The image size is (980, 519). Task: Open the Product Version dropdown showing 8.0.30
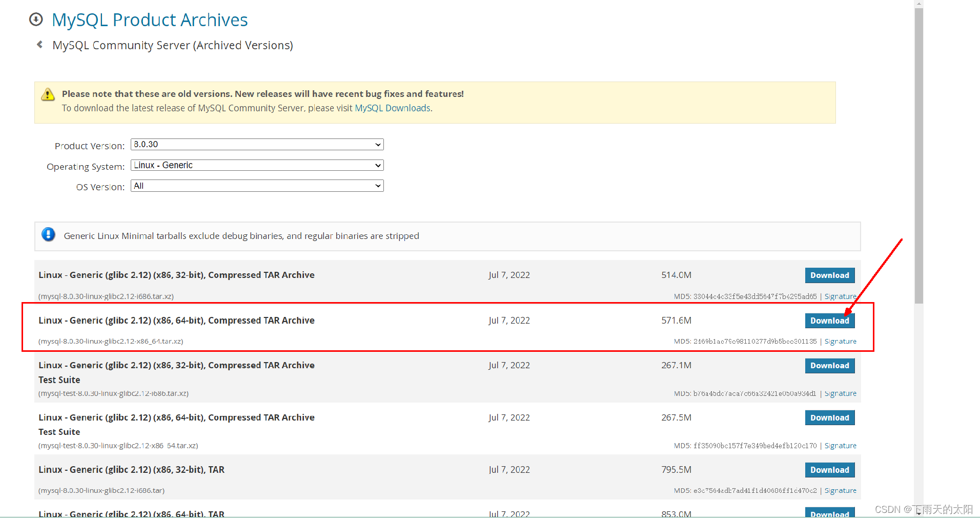(256, 144)
